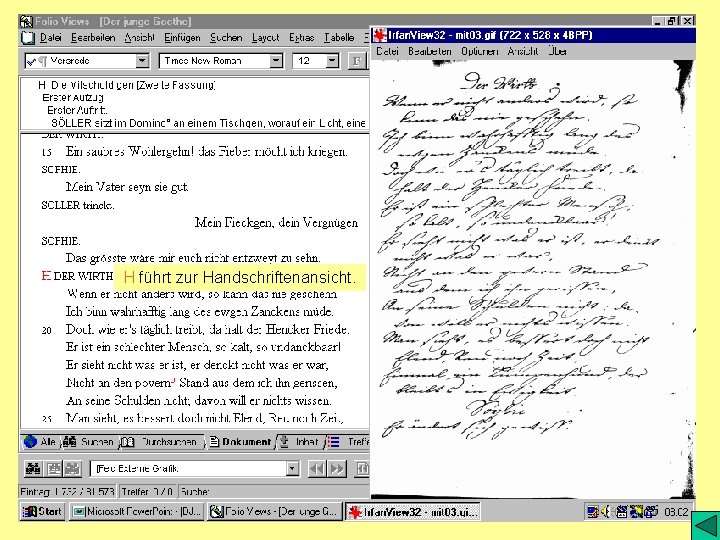The image size is (720, 540).
Task: Expand the Times New Roman font dropdown arrow
Action: click(276, 61)
